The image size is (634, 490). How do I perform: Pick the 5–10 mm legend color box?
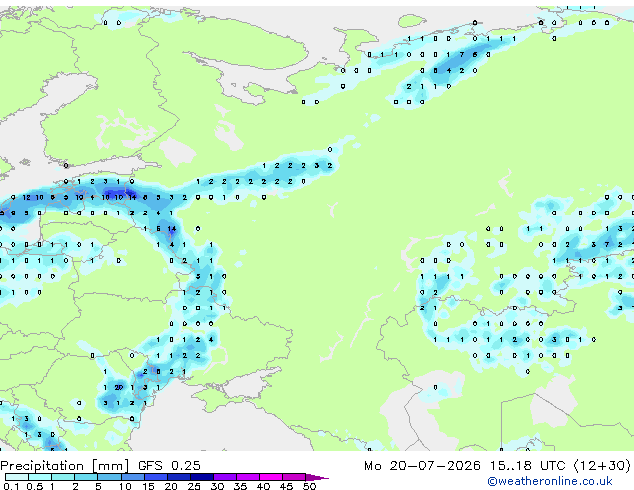pyautogui.click(x=109, y=477)
